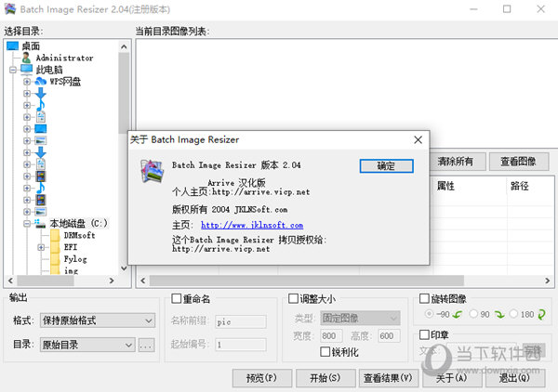
Task: Click the EFI folder icon
Action: tap(55, 247)
